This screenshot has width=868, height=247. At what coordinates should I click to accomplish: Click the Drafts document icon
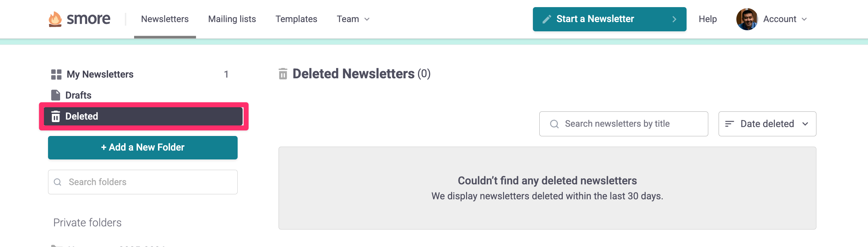coord(55,95)
